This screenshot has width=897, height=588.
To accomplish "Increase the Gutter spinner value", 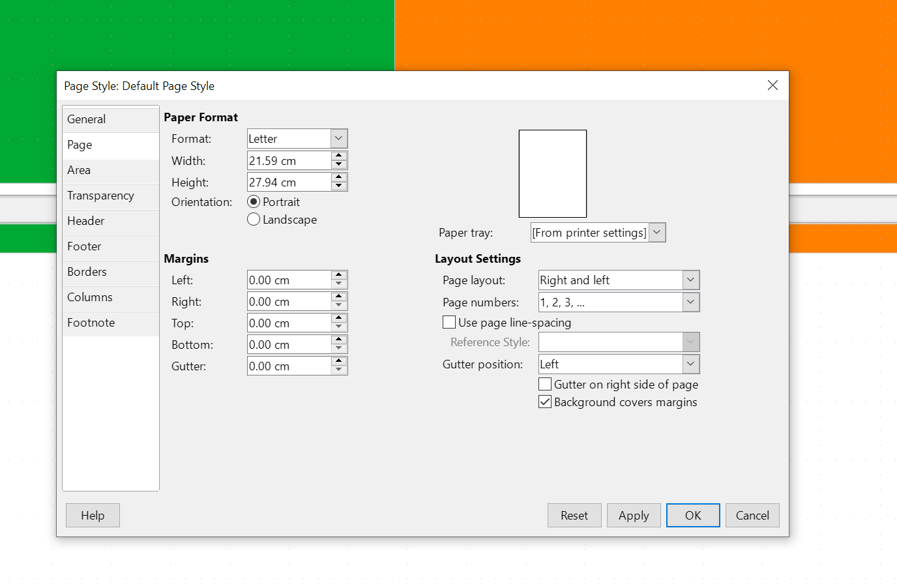I will click(339, 361).
